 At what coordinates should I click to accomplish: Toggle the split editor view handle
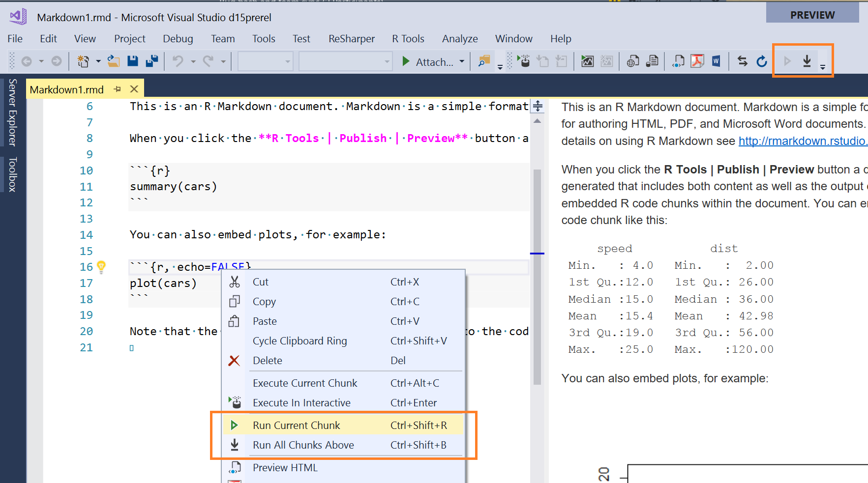(538, 106)
